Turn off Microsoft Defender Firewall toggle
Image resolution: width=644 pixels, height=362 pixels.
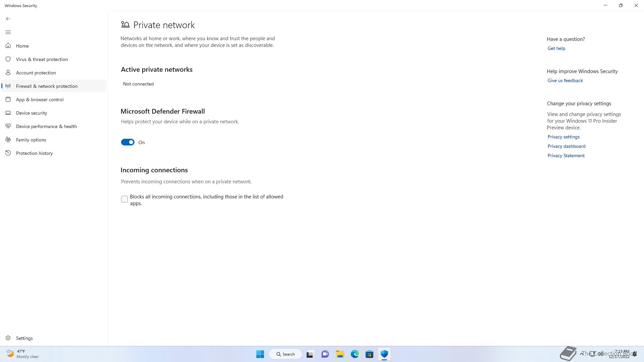click(x=127, y=142)
